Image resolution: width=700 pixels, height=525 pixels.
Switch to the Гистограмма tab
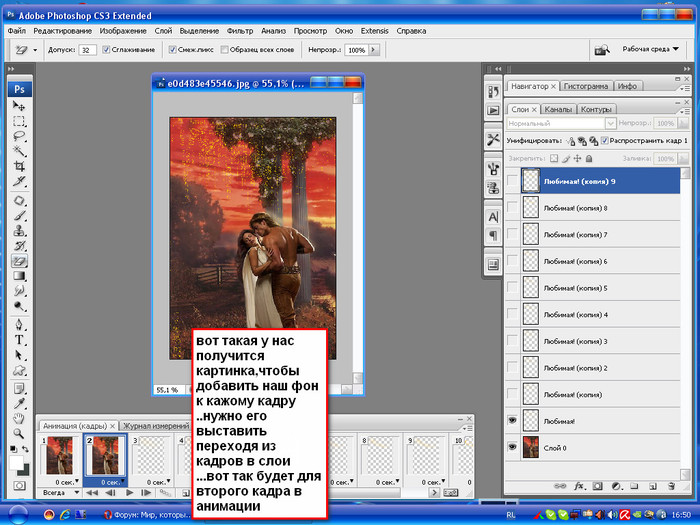pos(586,86)
